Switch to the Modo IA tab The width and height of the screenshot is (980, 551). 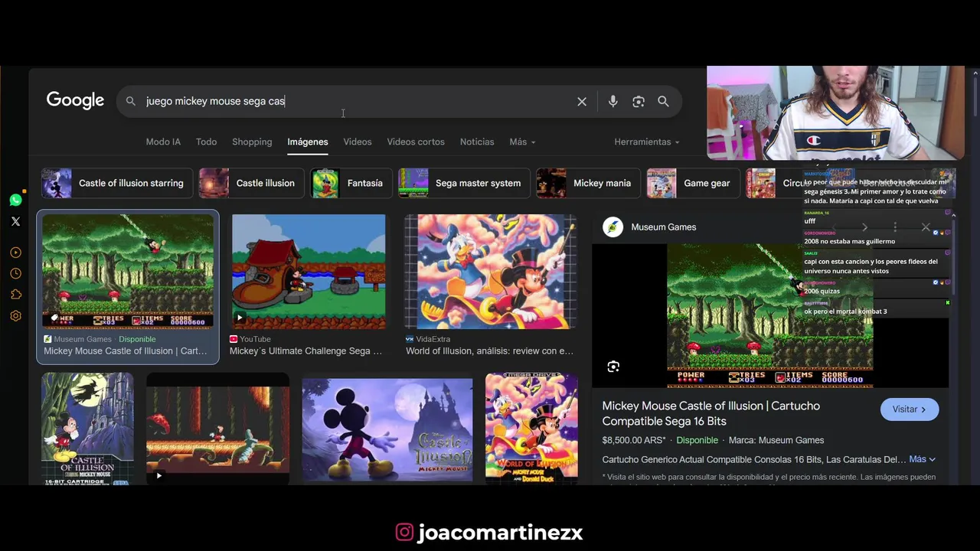tap(163, 142)
